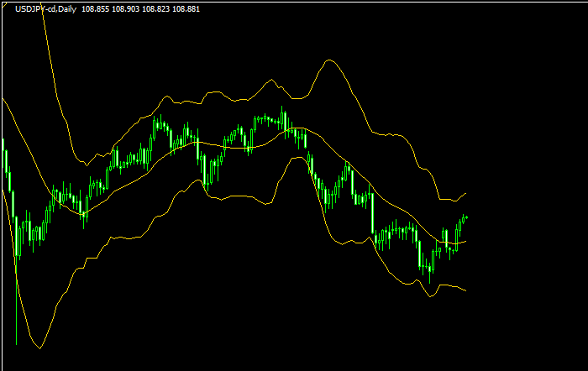Viewport: 588px width, 371px height.
Task: Select the 108.903 high price value
Action: (126, 9)
